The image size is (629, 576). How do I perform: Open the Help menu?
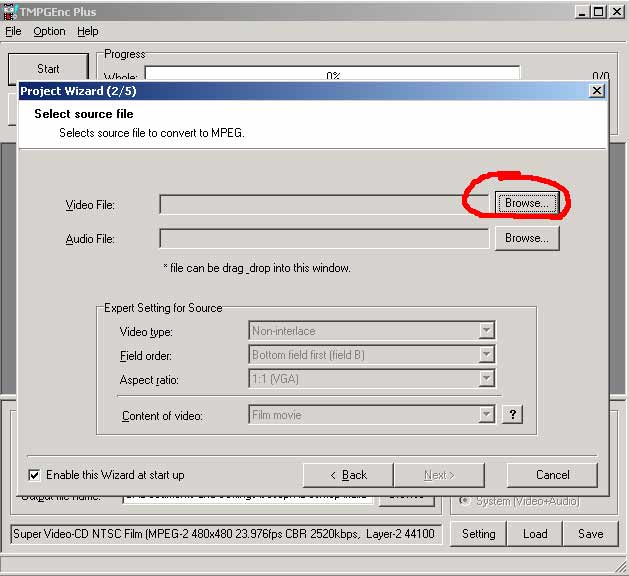click(x=87, y=31)
